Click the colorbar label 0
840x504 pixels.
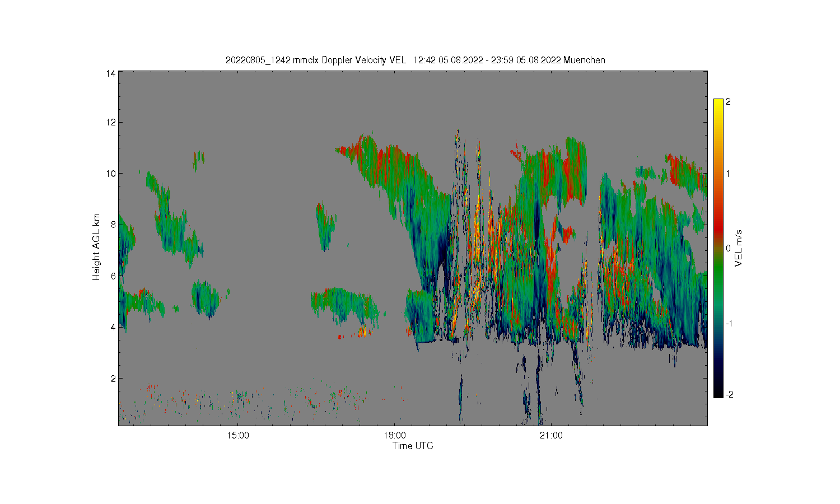[x=728, y=248]
